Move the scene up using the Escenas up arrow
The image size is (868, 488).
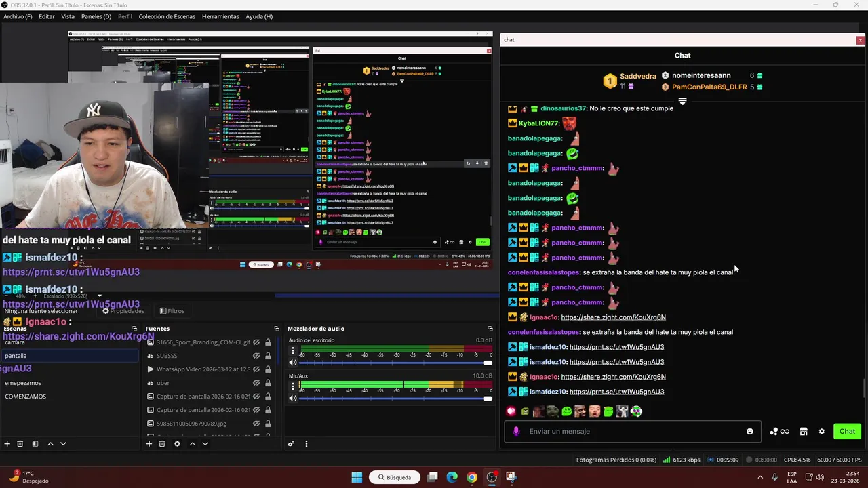tap(50, 443)
